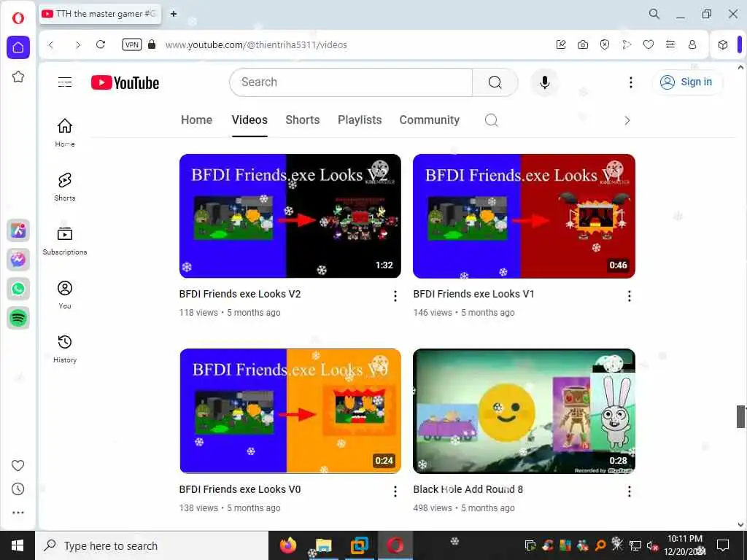Open Firefox from the taskbar

[287, 545]
